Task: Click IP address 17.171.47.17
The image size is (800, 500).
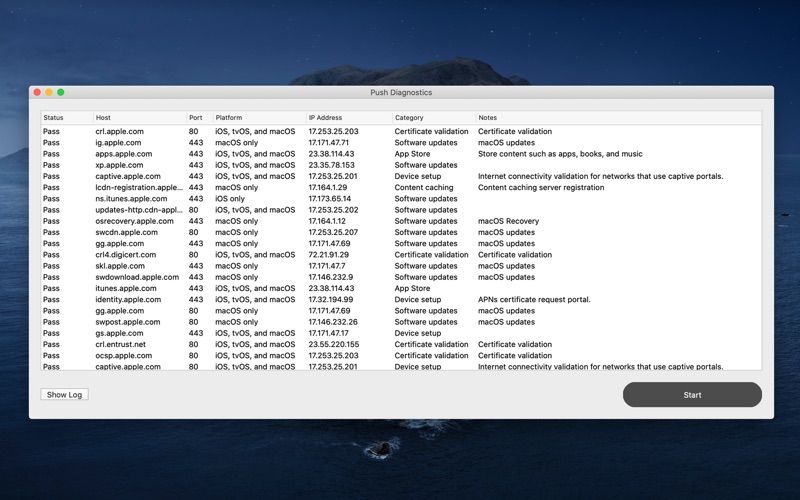Action: [x=329, y=333]
